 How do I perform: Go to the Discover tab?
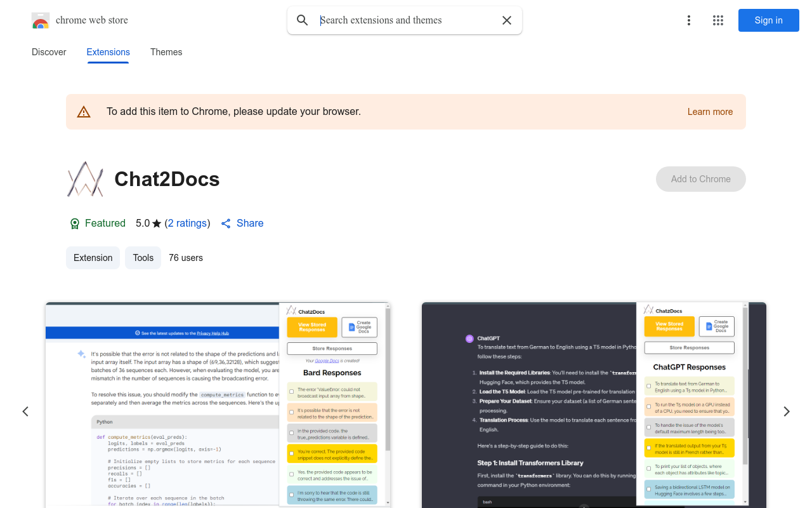[49, 52]
